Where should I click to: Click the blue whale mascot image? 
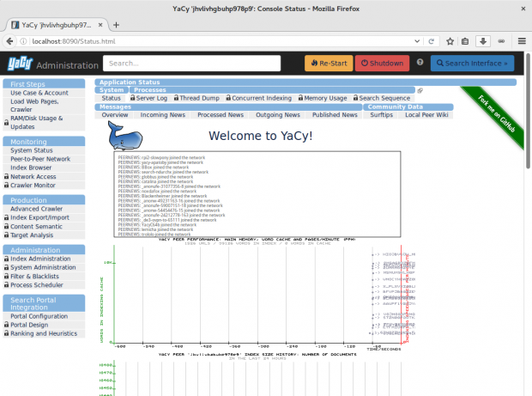pyautogui.click(x=125, y=137)
